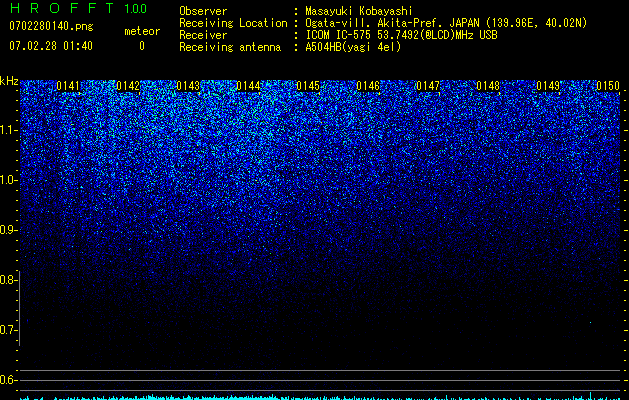Click the 1.0 kHz frequency axis label
Viewport: 629px width, 400px height.
8,180
